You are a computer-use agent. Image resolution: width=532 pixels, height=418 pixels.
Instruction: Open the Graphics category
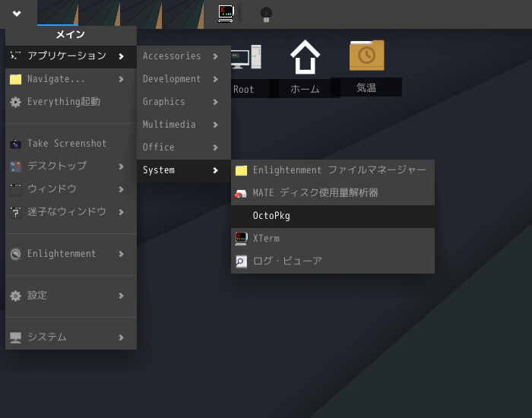[184, 102]
